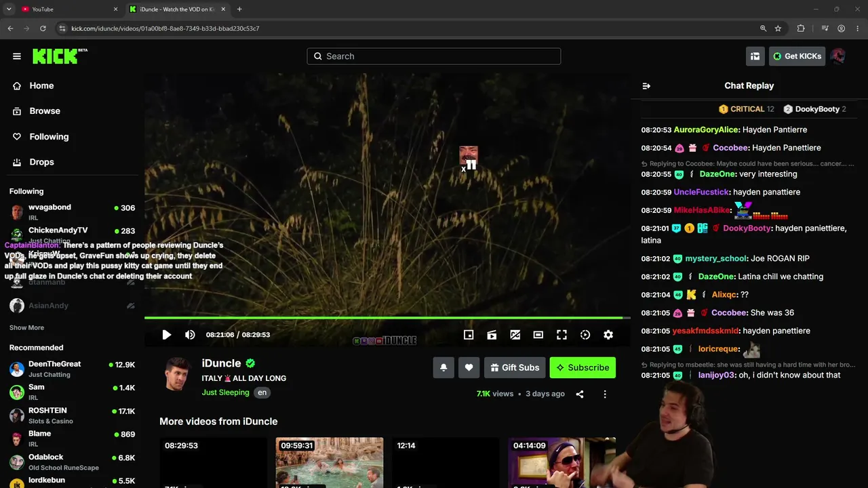This screenshot has width=868, height=488.
Task: Open the Kick hamburger sidebar menu
Action: click(17, 56)
